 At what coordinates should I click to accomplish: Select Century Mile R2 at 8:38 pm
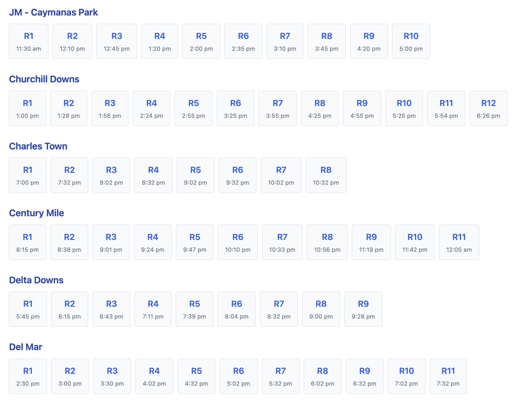[69, 242]
